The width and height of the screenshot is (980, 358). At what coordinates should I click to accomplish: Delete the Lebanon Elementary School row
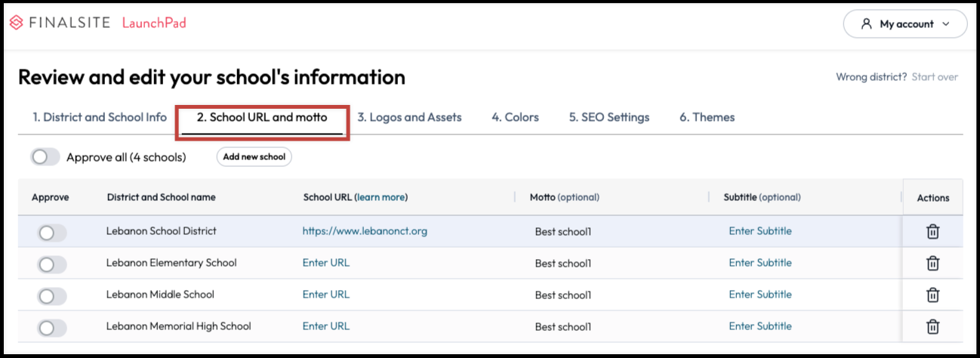tap(932, 264)
